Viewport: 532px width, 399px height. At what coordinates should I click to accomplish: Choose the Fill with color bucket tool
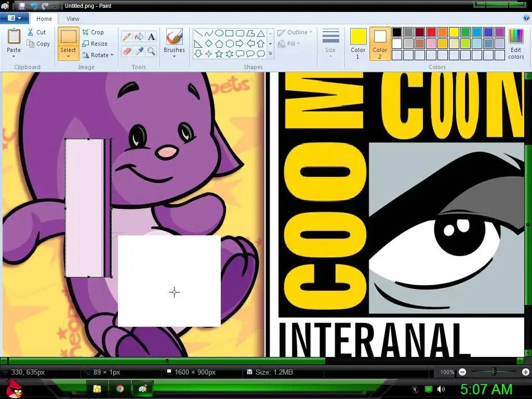coord(139,37)
